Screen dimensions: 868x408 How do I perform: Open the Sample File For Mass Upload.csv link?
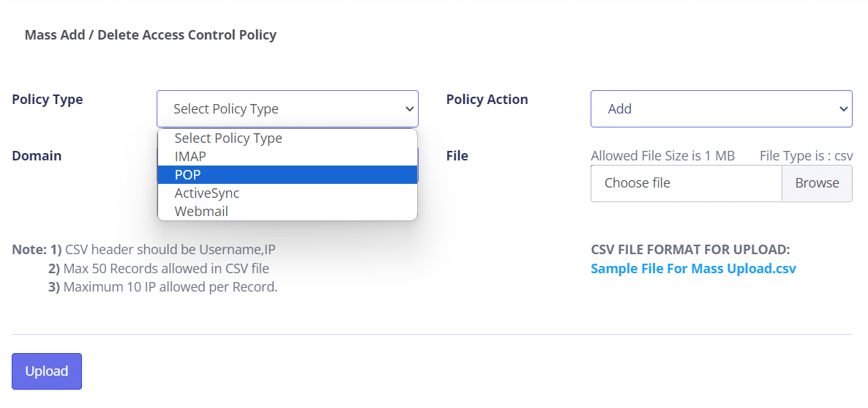[x=693, y=269]
